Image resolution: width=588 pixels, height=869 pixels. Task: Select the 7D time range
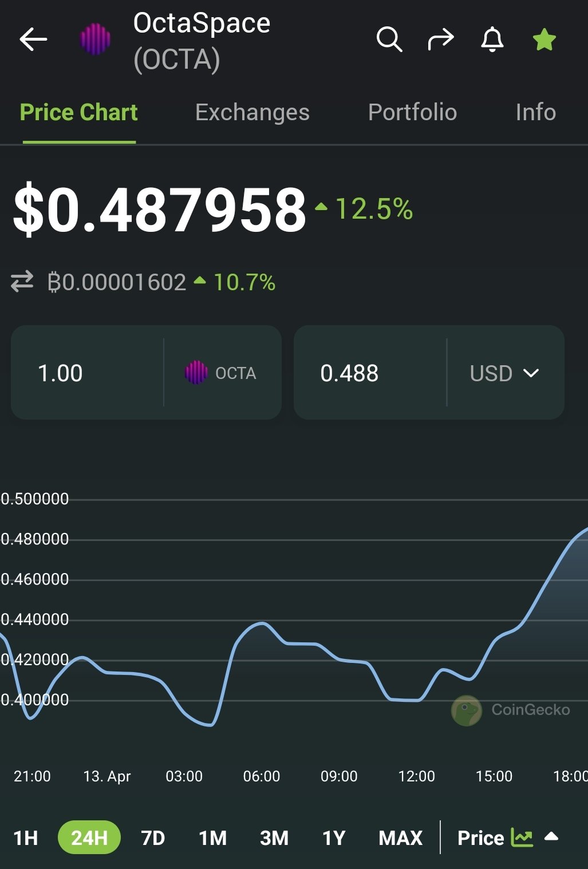coord(153,838)
